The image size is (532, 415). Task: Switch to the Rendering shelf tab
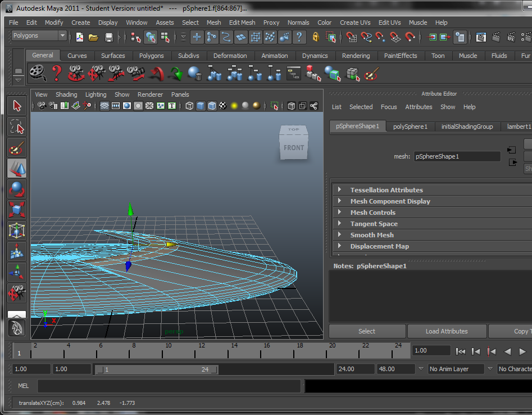coord(356,56)
